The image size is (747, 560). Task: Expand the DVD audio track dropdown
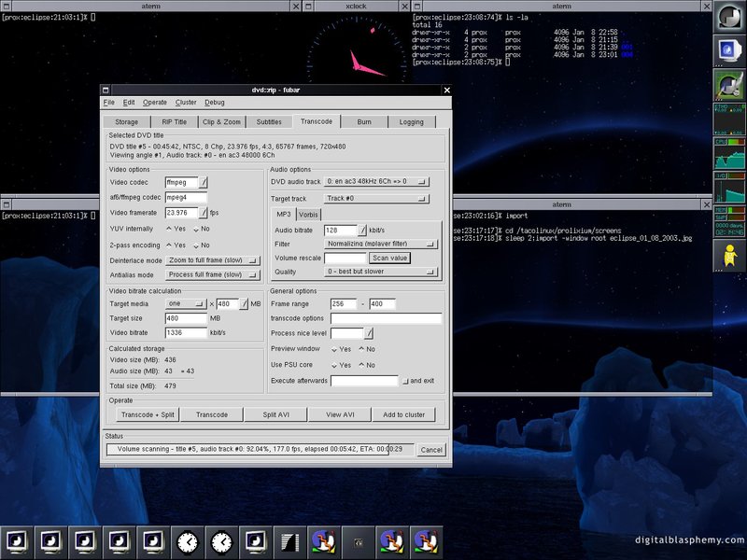point(376,181)
